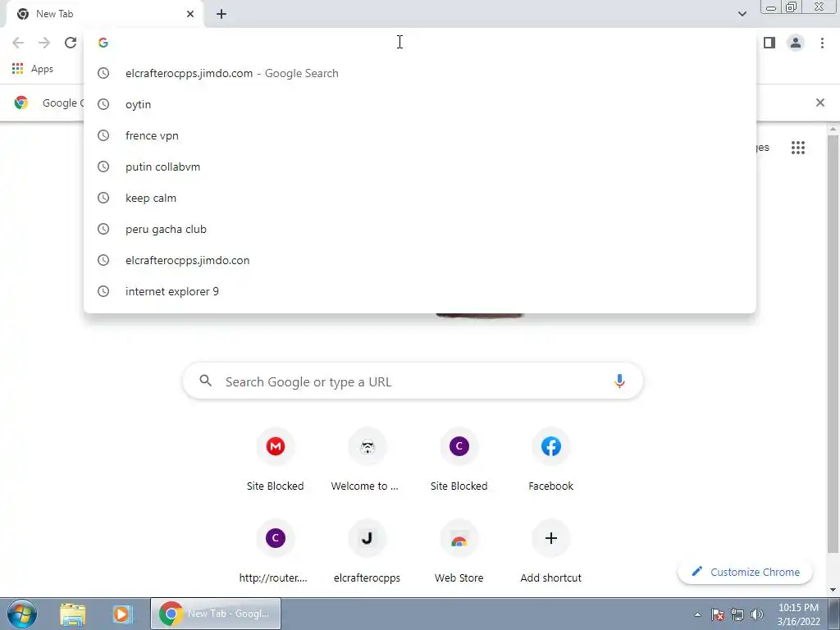840x630 pixels.
Task: Open the profile avatar menu
Action: click(x=796, y=43)
